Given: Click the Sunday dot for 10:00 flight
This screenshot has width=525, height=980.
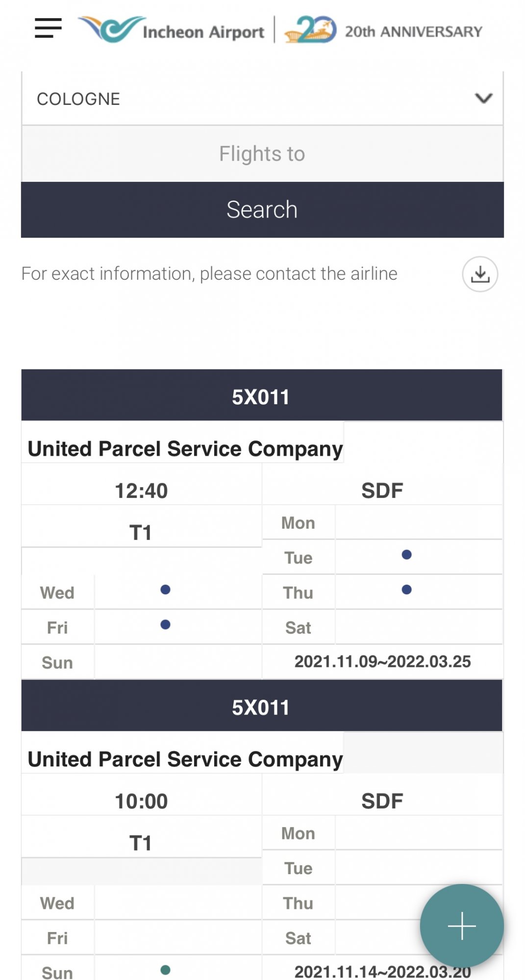Looking at the screenshot, I should pyautogui.click(x=165, y=970).
